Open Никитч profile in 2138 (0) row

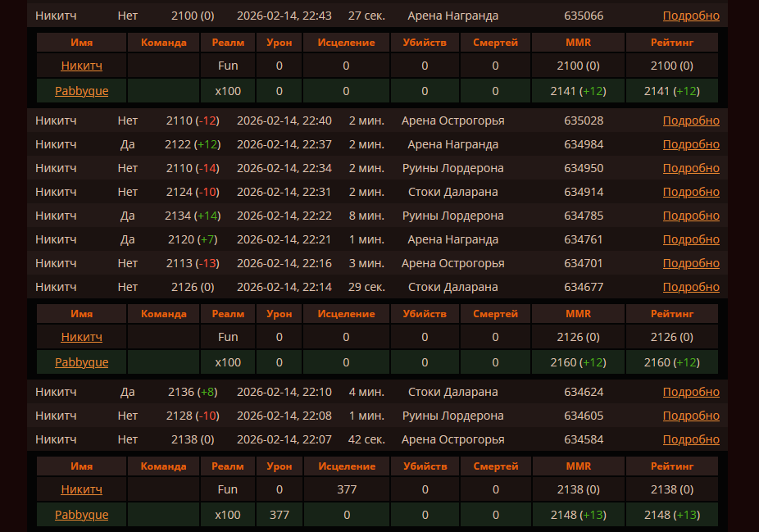click(x=81, y=489)
